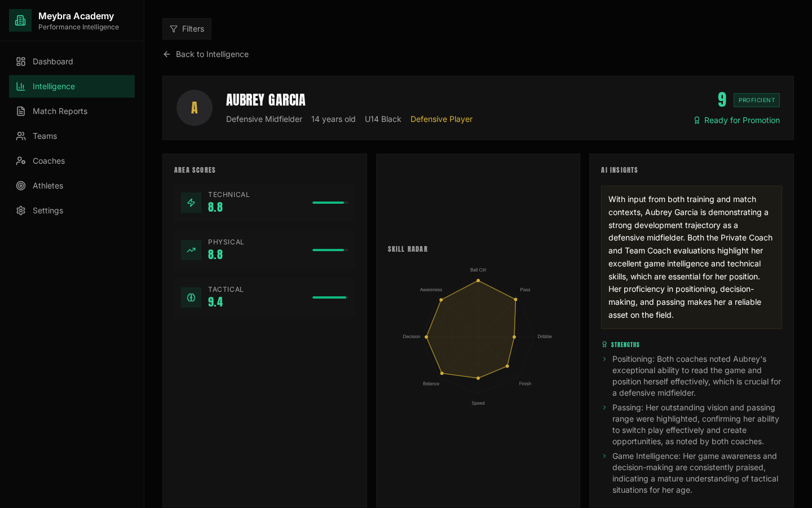Click the Meybra Academy logo icon

coord(20,20)
